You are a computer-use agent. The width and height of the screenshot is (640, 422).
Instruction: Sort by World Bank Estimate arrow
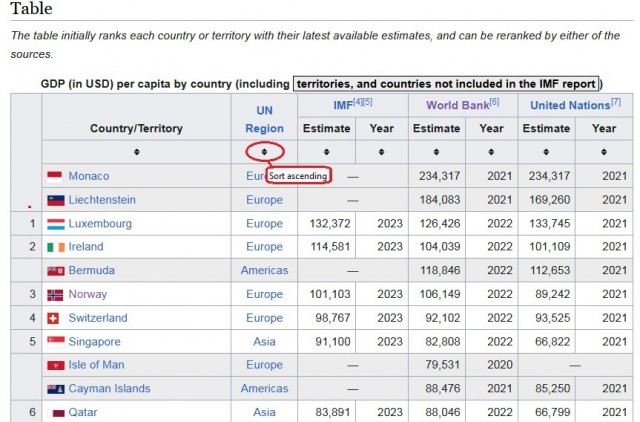436,152
